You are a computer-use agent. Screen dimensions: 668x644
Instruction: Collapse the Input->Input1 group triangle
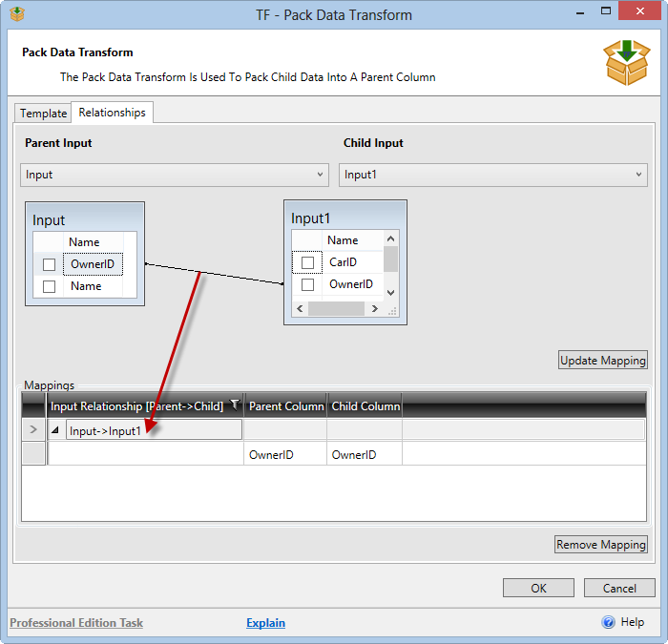(x=53, y=430)
